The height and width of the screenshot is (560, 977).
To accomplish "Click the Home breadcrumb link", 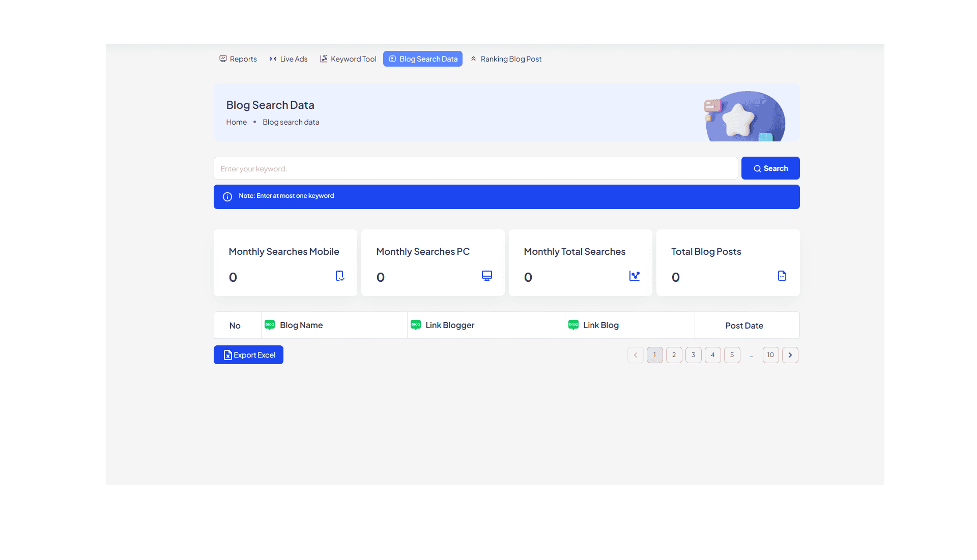I will pos(237,122).
